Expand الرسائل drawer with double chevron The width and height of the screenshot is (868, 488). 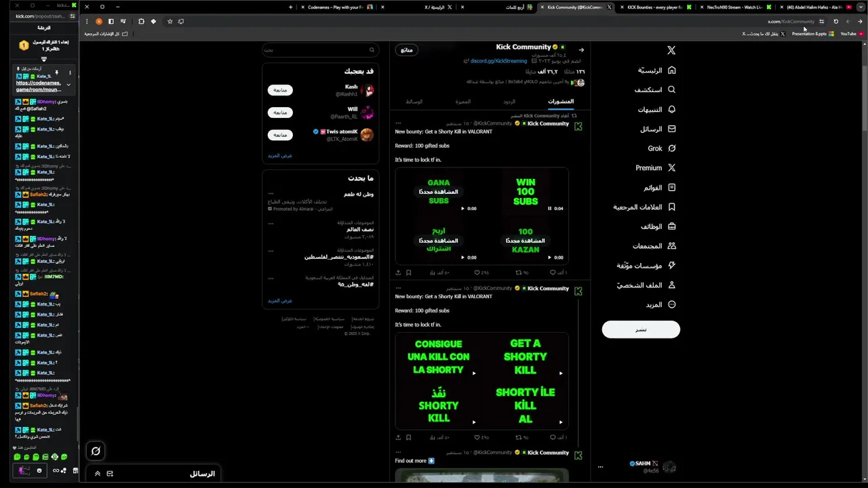click(x=98, y=474)
